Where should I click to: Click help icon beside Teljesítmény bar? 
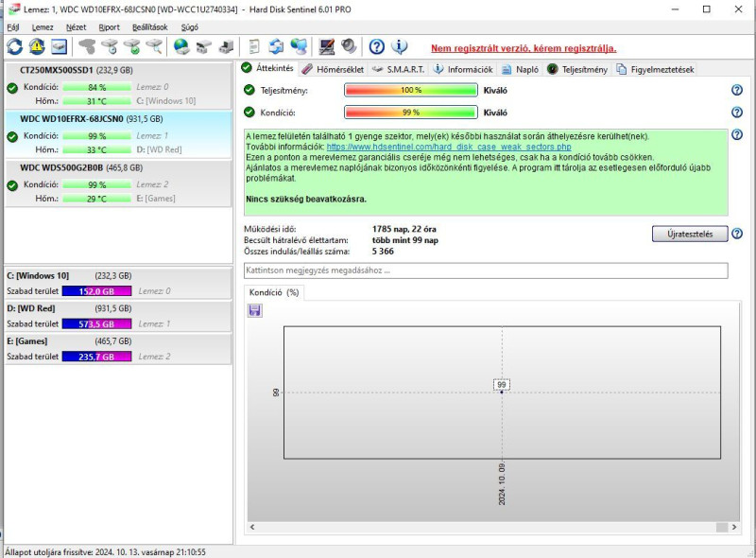(x=737, y=90)
